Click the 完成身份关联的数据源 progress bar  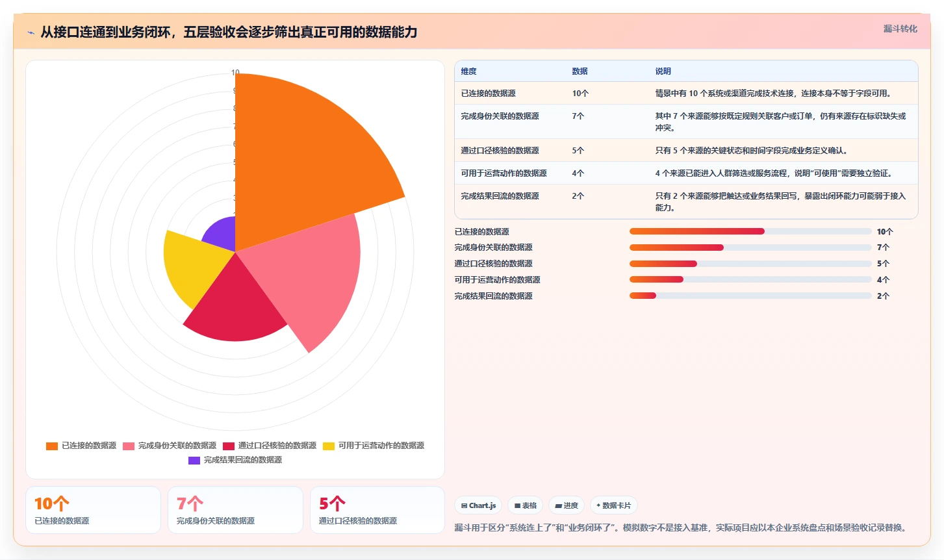[750, 248]
